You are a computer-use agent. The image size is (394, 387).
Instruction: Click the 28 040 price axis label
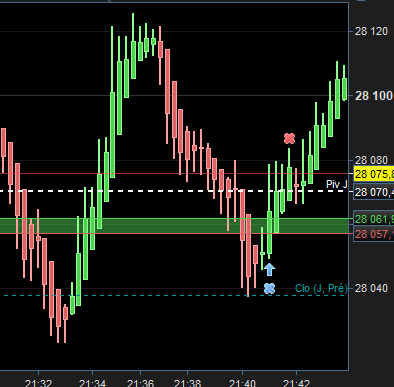(371, 288)
